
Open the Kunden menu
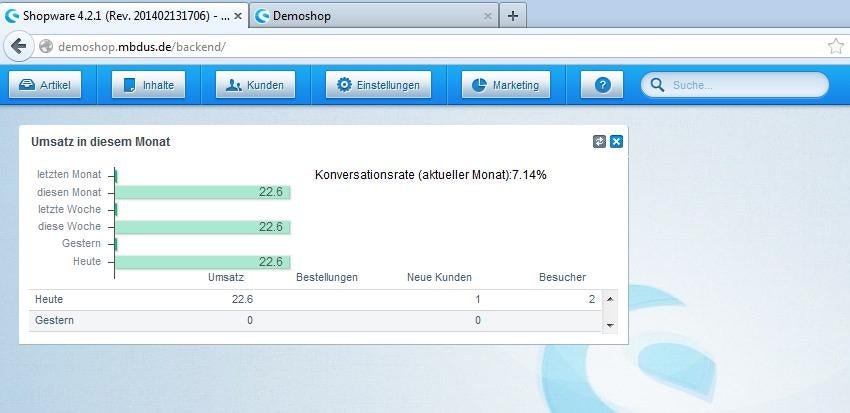click(255, 85)
